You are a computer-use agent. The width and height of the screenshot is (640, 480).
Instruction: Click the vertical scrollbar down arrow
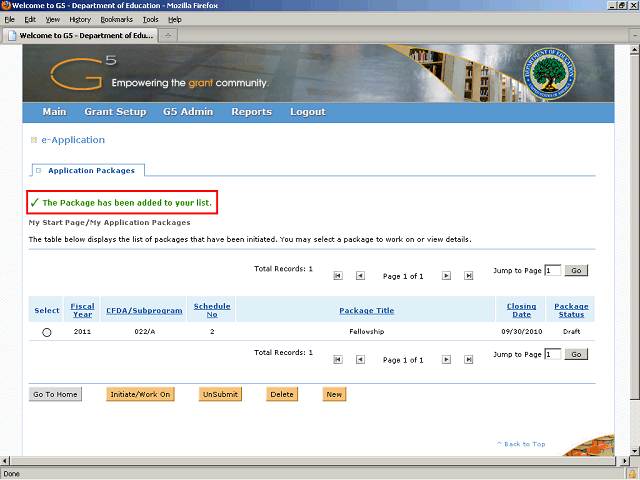point(634,451)
